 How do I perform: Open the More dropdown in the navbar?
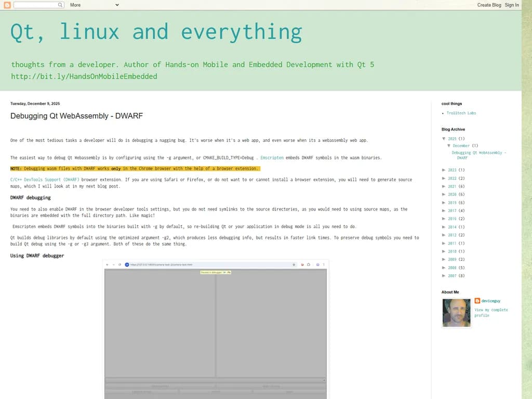pyautogui.click(x=94, y=5)
